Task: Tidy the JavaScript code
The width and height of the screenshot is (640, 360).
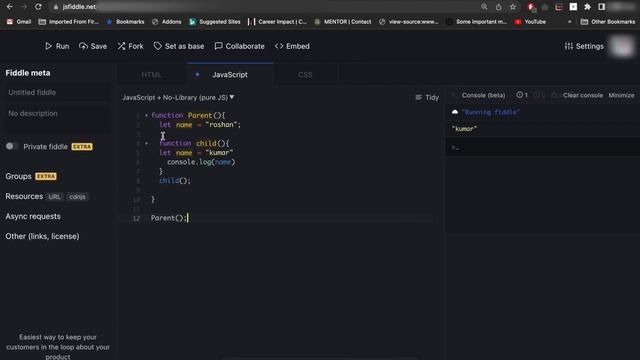Action: point(427,98)
